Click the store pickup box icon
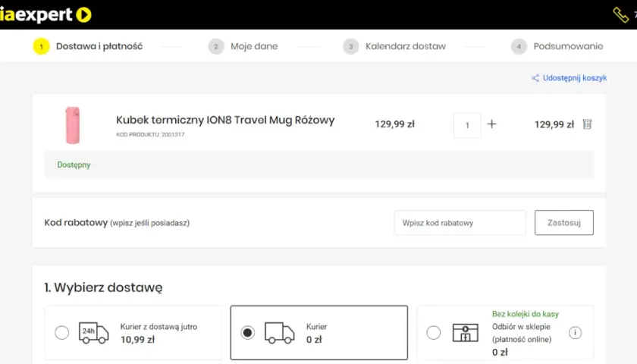Viewport: 637px width, 364px height. pyautogui.click(x=466, y=333)
